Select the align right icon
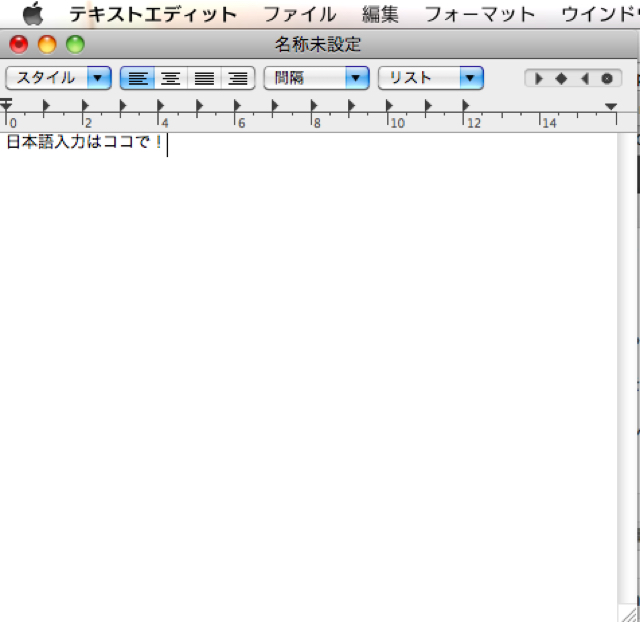640x622 pixels. (238, 78)
